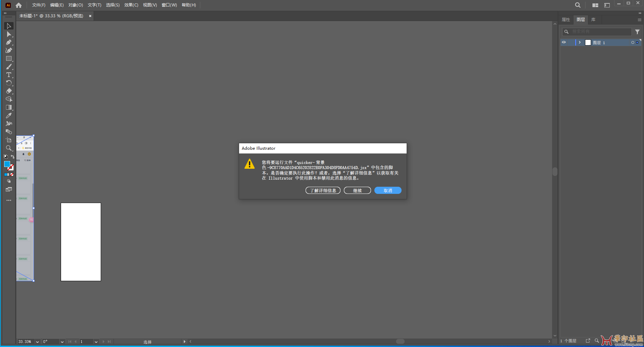Select the Selection tool arrow
The image size is (644, 347).
pos(9,26)
